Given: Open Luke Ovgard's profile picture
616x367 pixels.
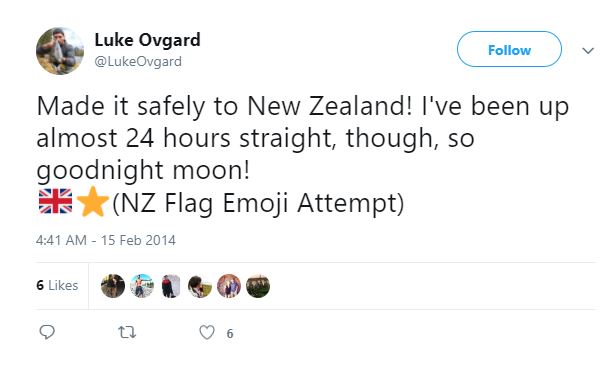Looking at the screenshot, I should pos(60,51).
